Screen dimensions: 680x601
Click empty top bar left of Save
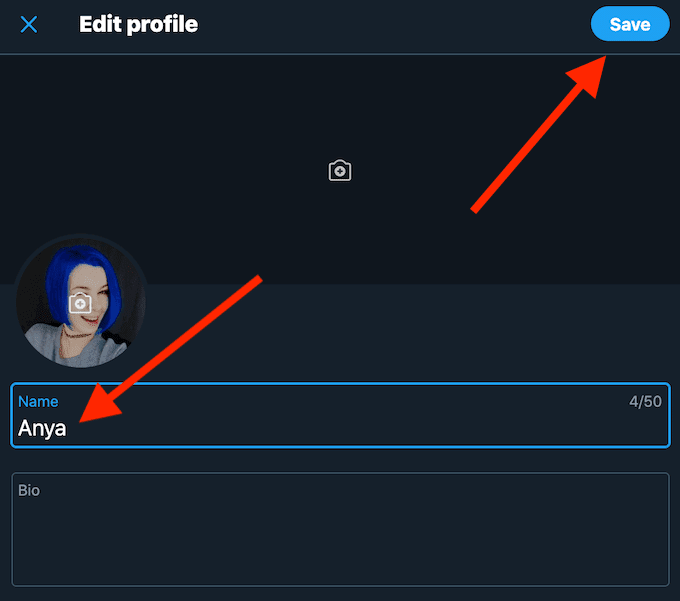[x=400, y=24]
